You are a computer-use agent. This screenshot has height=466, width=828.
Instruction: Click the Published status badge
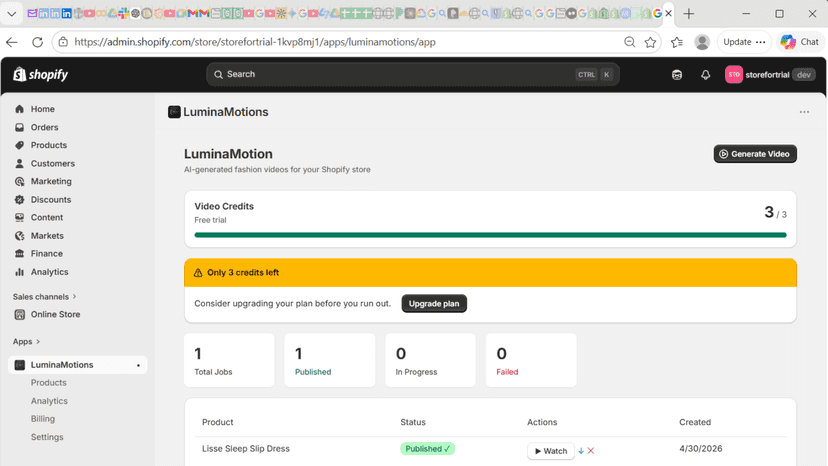(x=427, y=449)
